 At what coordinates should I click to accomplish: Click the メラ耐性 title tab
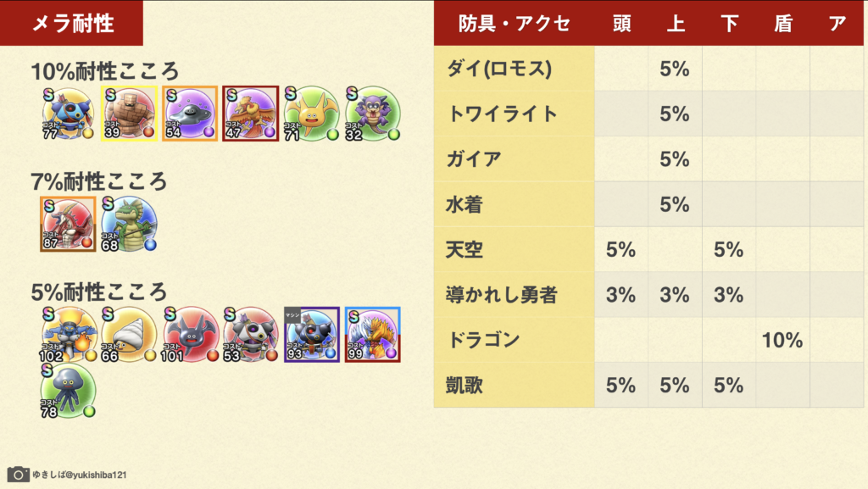71,23
